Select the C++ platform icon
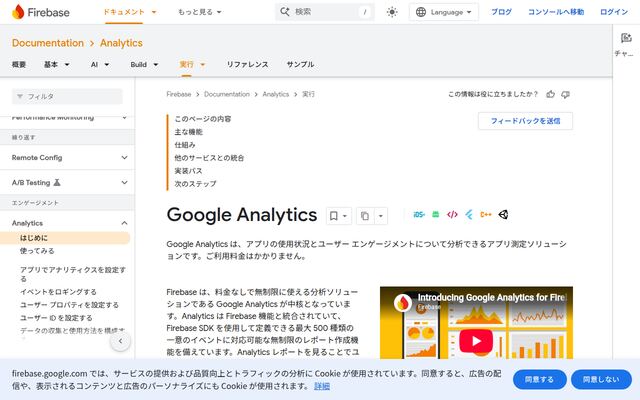640x400 pixels. [x=486, y=215]
